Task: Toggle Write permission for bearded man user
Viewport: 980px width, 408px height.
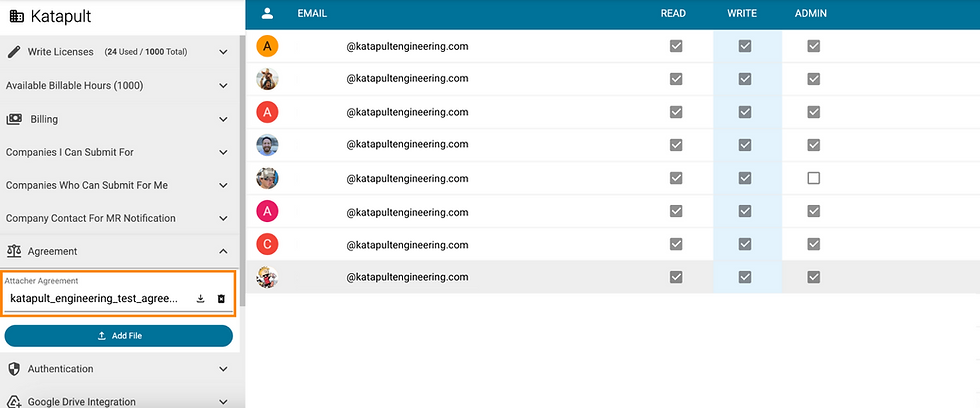Action: click(744, 145)
